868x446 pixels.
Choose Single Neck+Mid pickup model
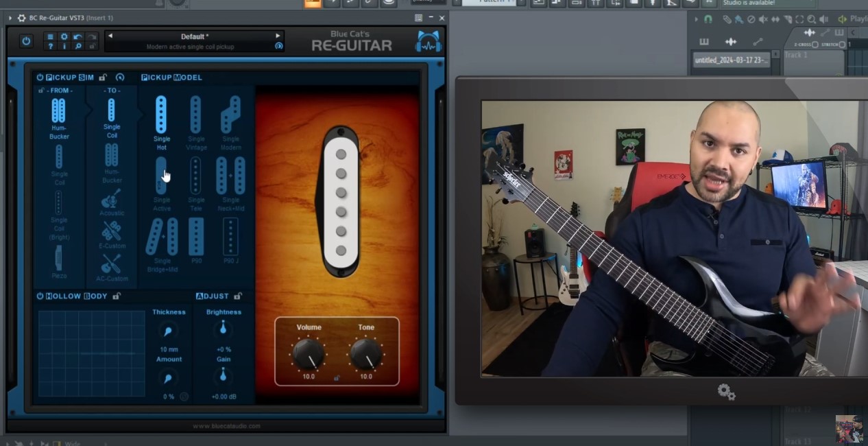coord(231,184)
